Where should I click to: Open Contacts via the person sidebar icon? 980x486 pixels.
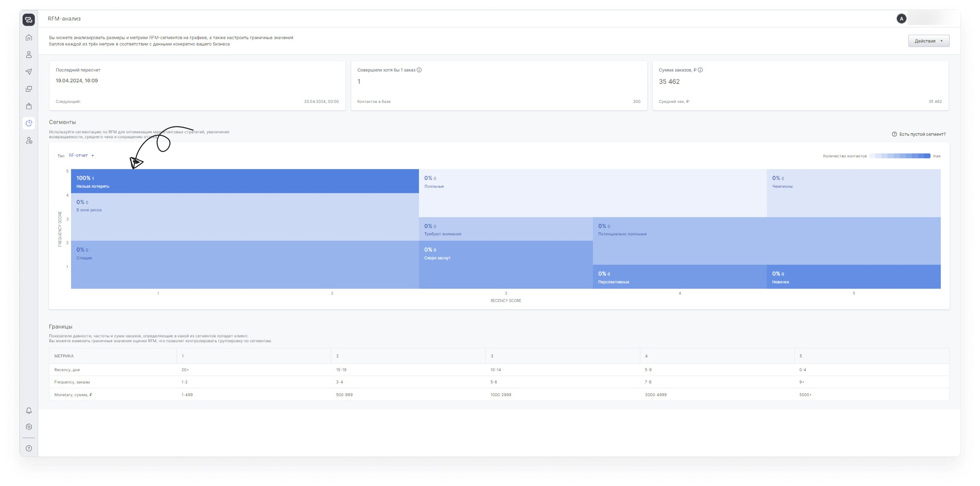point(29,55)
